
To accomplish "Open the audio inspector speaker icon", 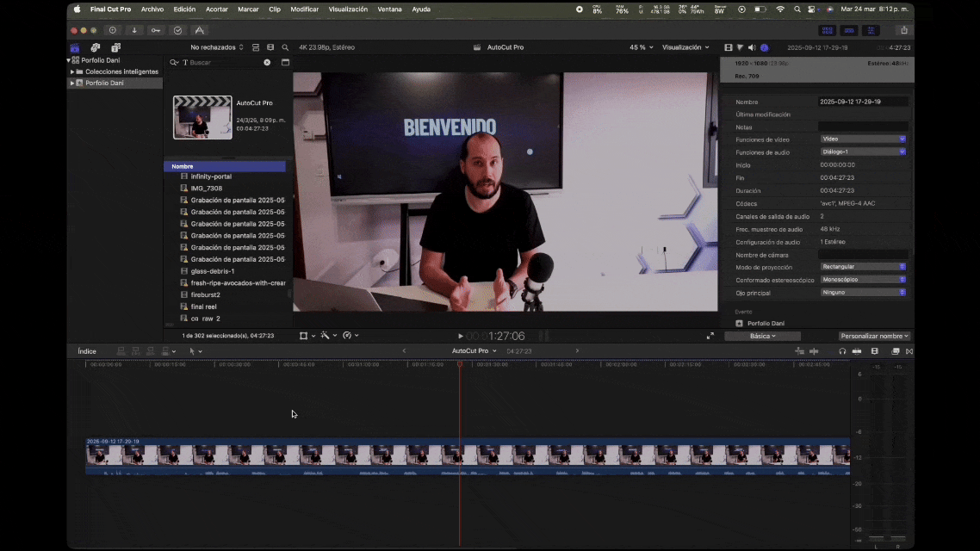I will point(752,47).
